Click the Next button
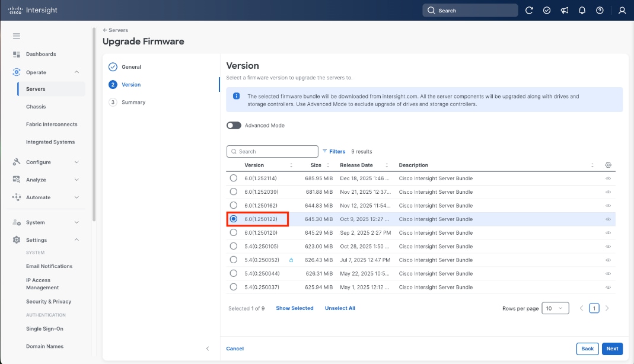Screen dimensions: 634x364 coord(612,349)
